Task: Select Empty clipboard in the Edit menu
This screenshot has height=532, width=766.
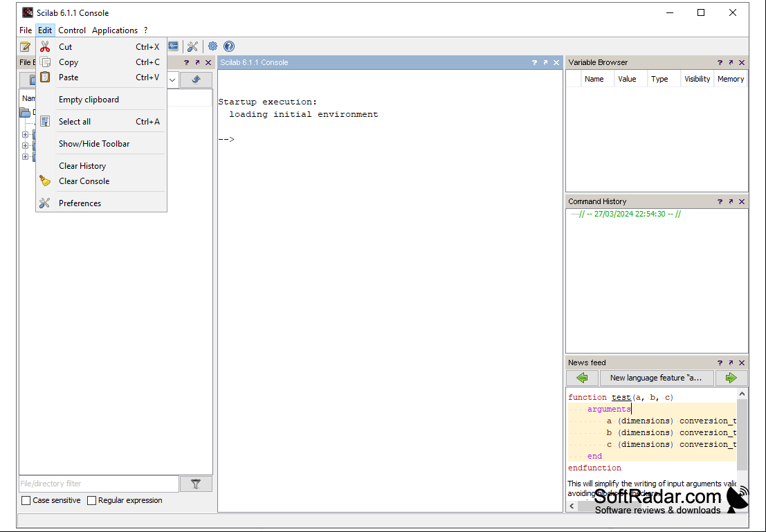Action: click(x=101, y=99)
